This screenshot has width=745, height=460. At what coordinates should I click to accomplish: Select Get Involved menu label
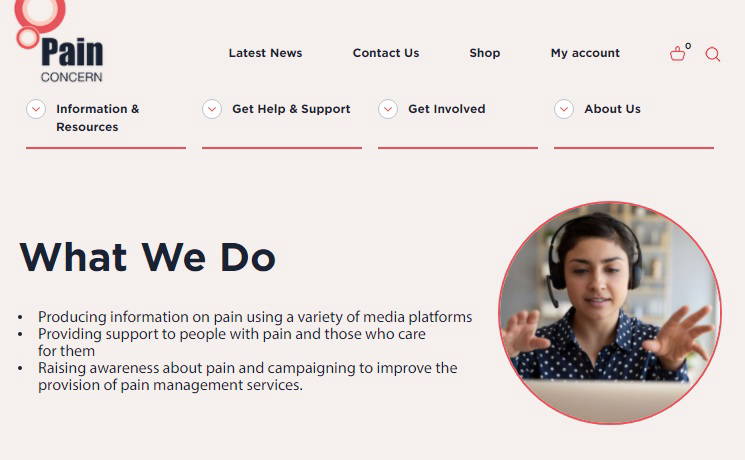click(446, 109)
